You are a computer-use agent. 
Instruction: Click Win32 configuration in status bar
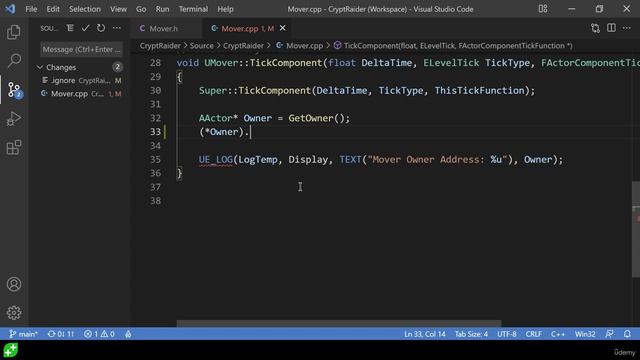click(585, 334)
